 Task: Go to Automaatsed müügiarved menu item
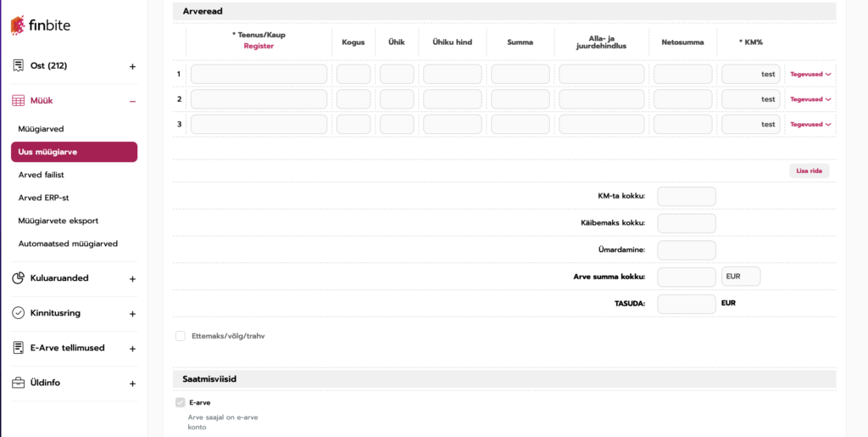[x=68, y=244]
